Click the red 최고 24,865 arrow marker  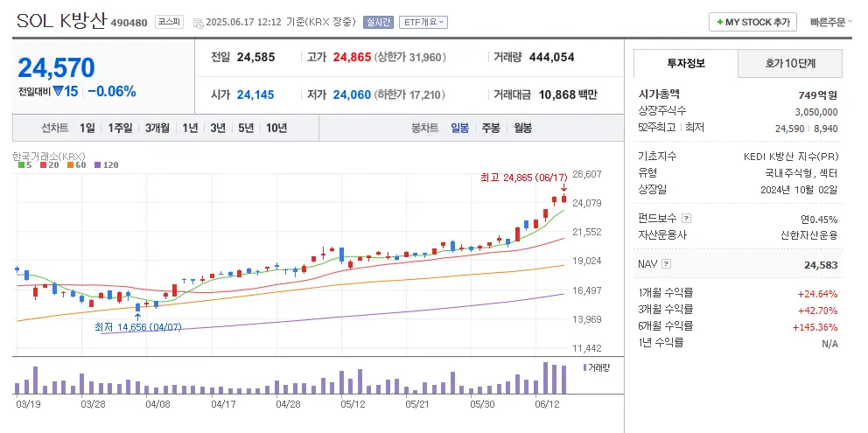[564, 188]
